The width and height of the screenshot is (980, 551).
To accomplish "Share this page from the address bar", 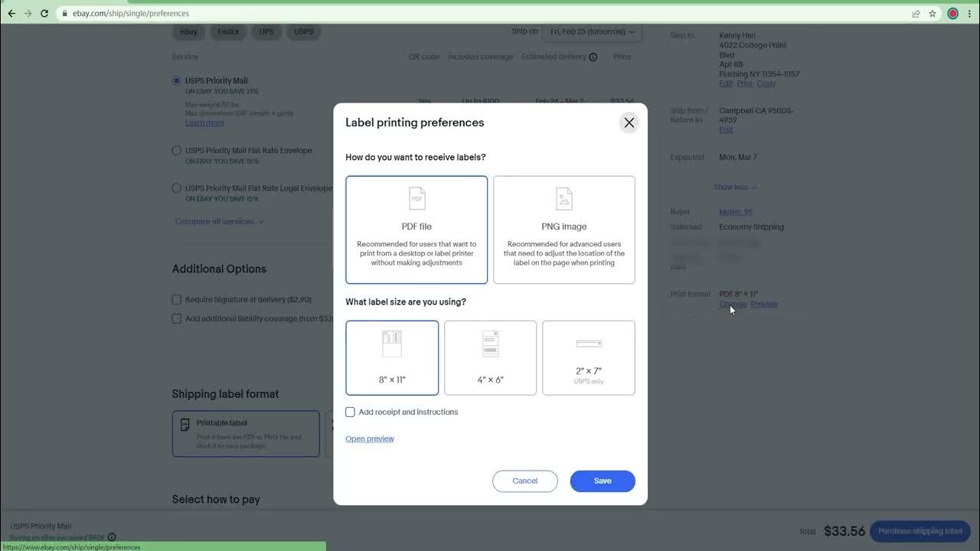I will 916,13.
